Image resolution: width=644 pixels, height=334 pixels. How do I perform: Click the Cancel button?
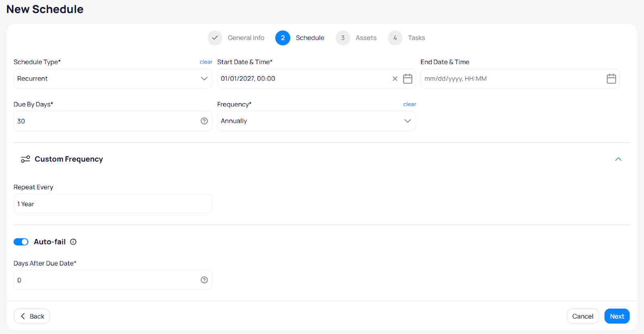tap(582, 316)
